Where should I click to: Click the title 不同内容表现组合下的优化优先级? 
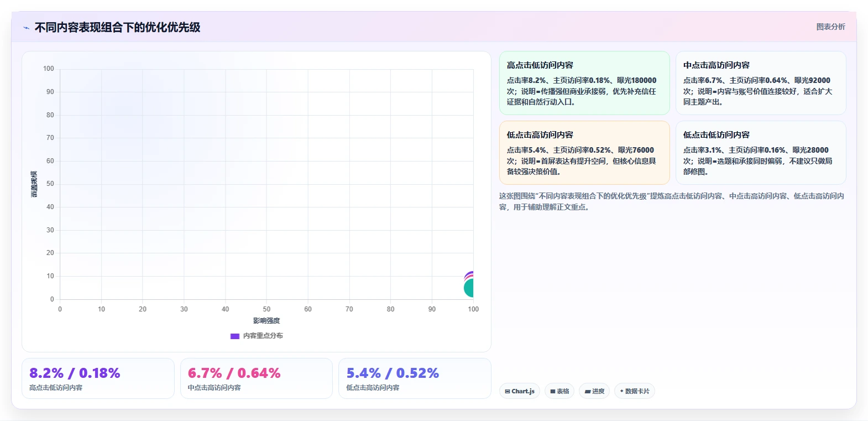tap(117, 27)
